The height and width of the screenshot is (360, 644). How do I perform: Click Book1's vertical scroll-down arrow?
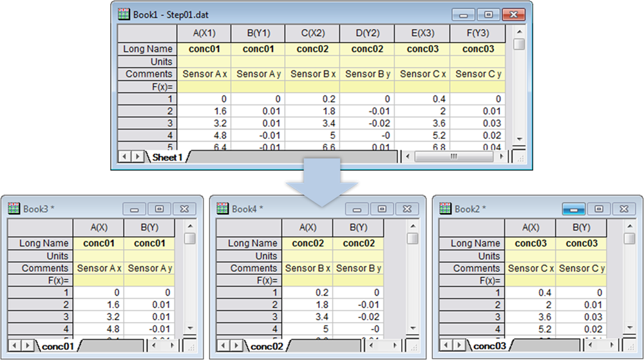tap(519, 139)
